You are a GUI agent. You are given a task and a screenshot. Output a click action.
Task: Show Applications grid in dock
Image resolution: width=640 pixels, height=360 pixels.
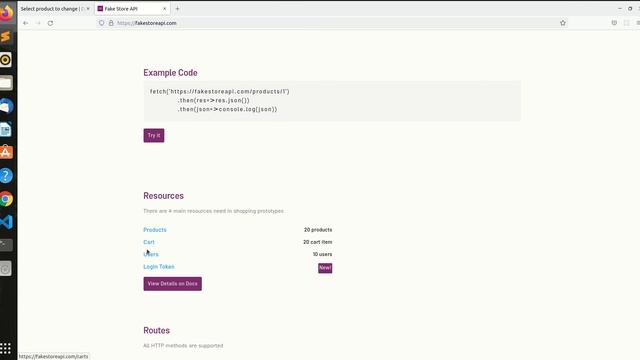(x=5, y=348)
